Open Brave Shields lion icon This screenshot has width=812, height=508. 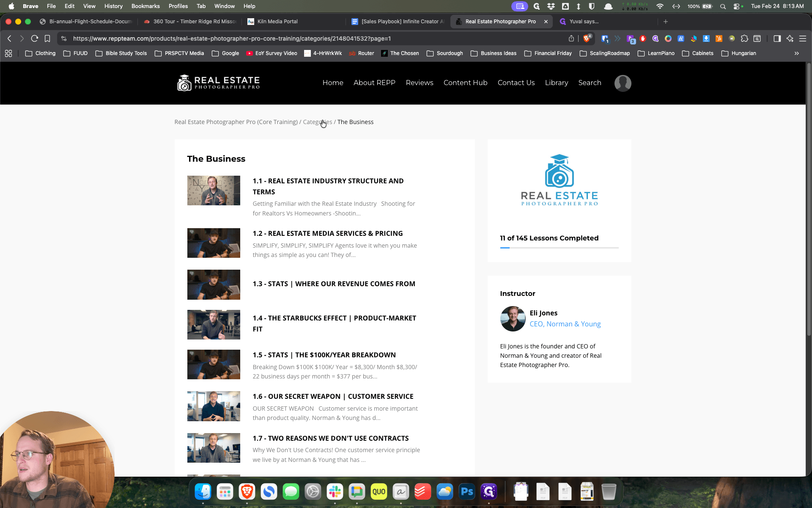coord(587,39)
